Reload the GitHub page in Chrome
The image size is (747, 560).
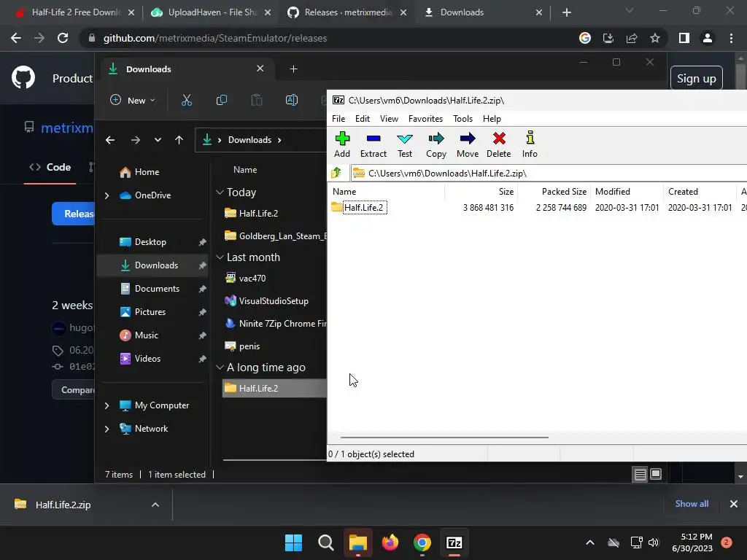click(63, 38)
